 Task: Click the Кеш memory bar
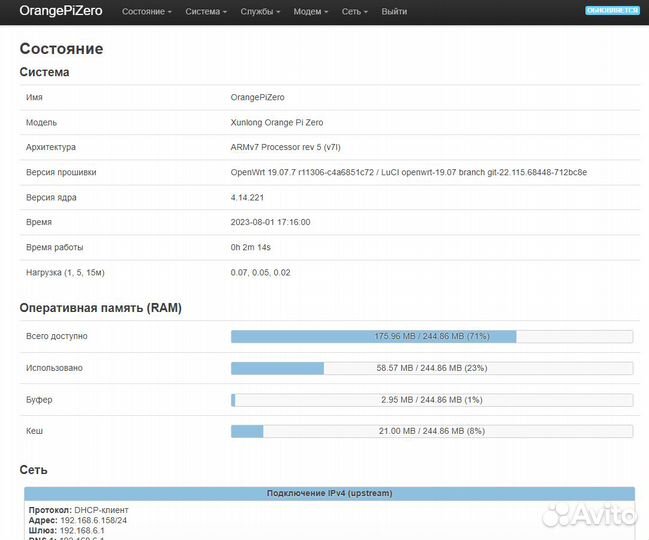[432, 431]
